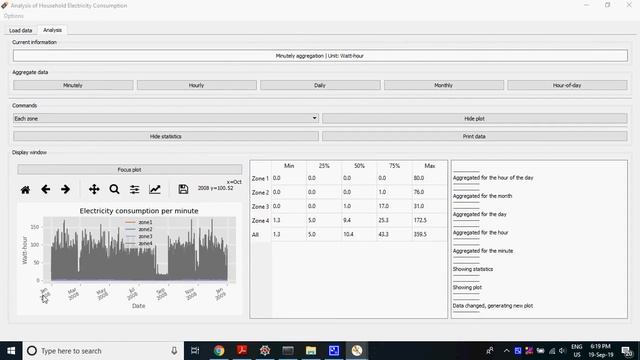Click the 25% column header

point(324,166)
